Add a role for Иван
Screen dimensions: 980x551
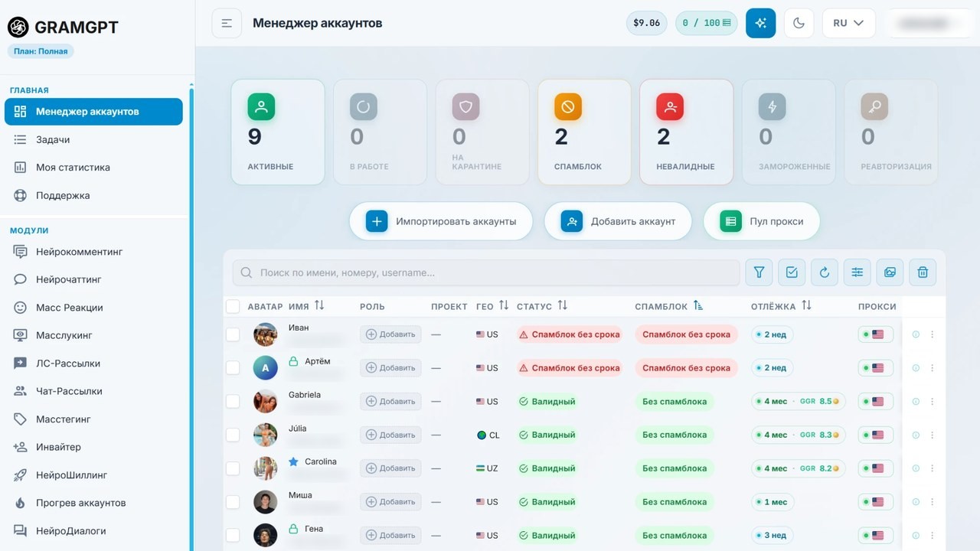[x=390, y=334]
